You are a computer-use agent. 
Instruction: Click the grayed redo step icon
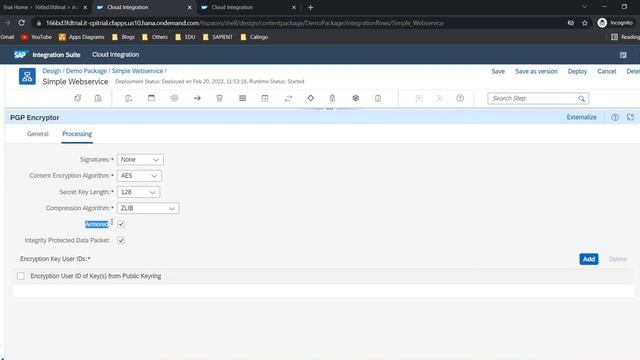coord(439,98)
